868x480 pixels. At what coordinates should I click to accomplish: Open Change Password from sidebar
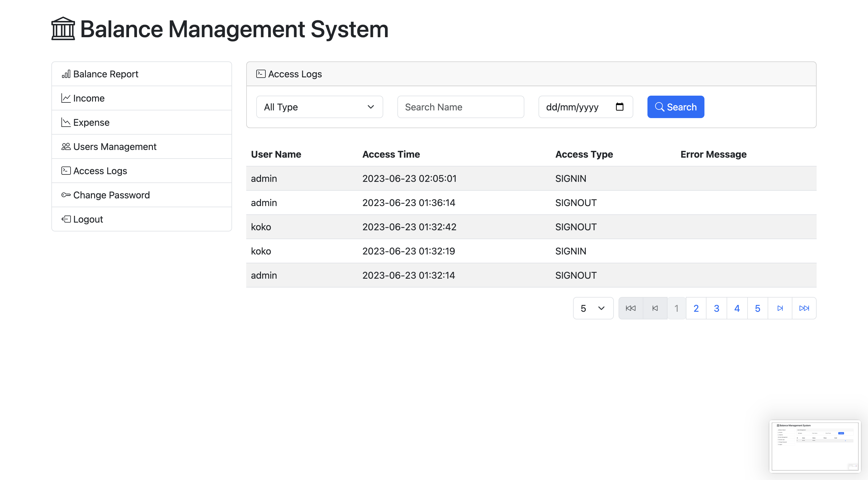tap(141, 195)
